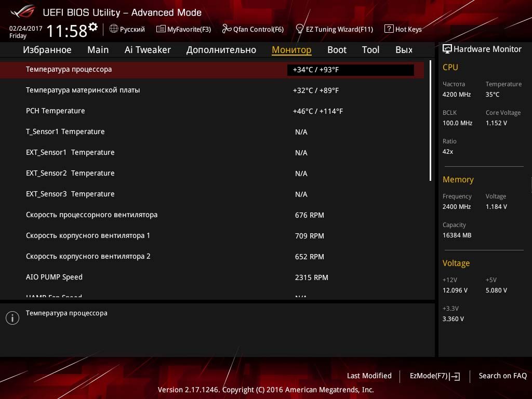The image size is (532, 399).
Task: Select the CPU temperature value +34°C field
Action: (351, 70)
